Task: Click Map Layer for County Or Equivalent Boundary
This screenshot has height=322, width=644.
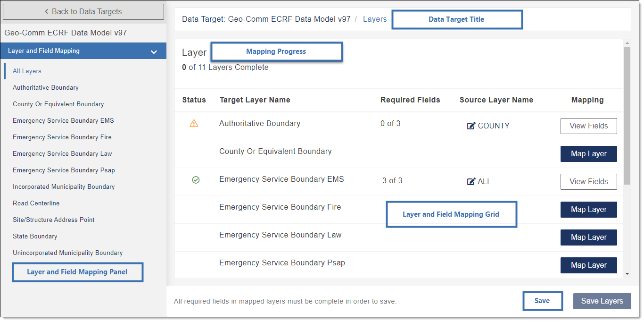Action: (x=588, y=153)
